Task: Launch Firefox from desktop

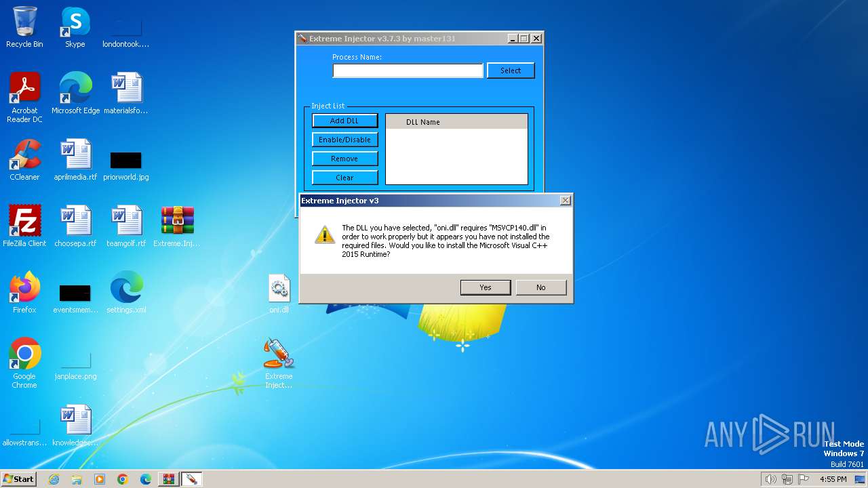Action: 24,293
